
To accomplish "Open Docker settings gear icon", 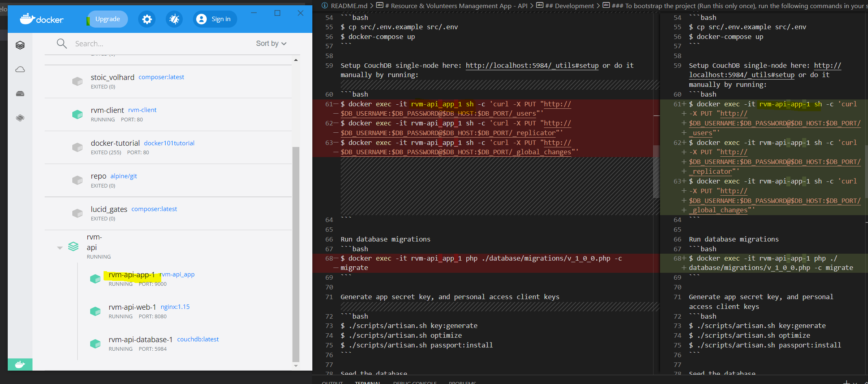I will pos(147,19).
